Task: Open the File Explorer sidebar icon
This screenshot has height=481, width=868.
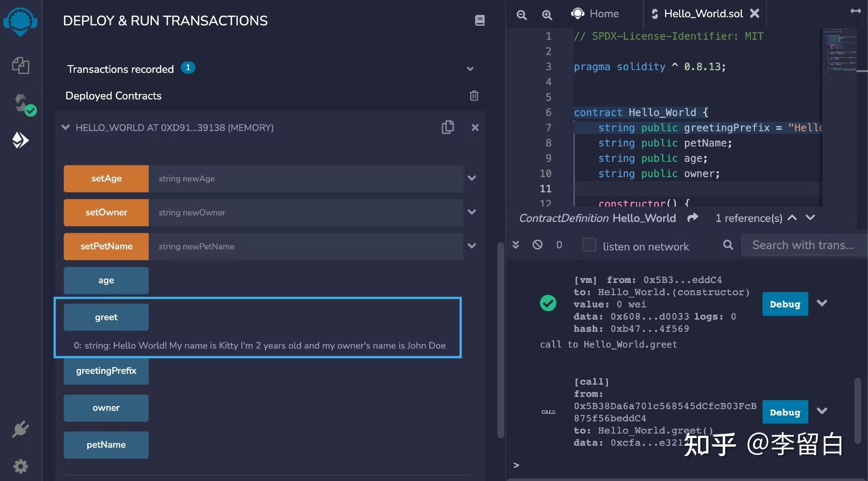Action: click(x=20, y=66)
